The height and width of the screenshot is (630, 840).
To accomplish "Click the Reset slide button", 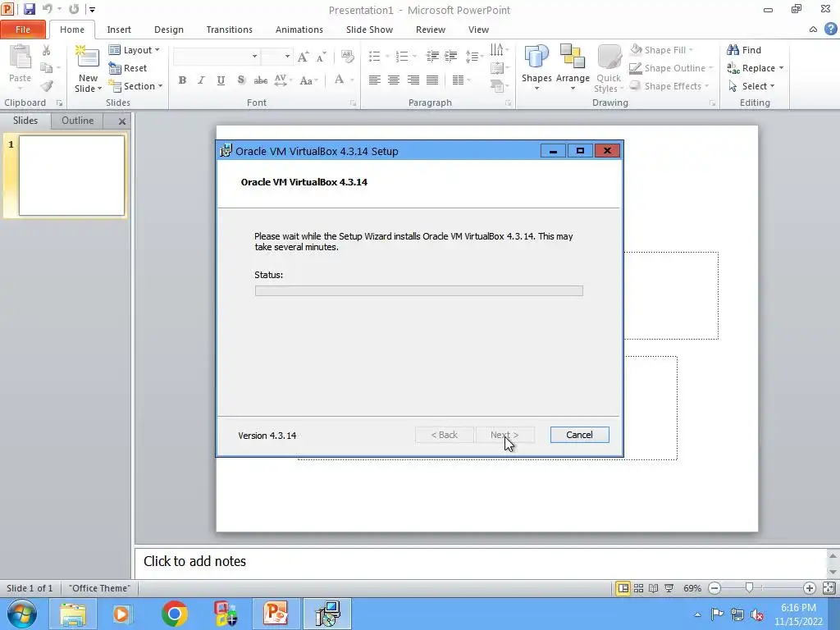I will tap(127, 68).
